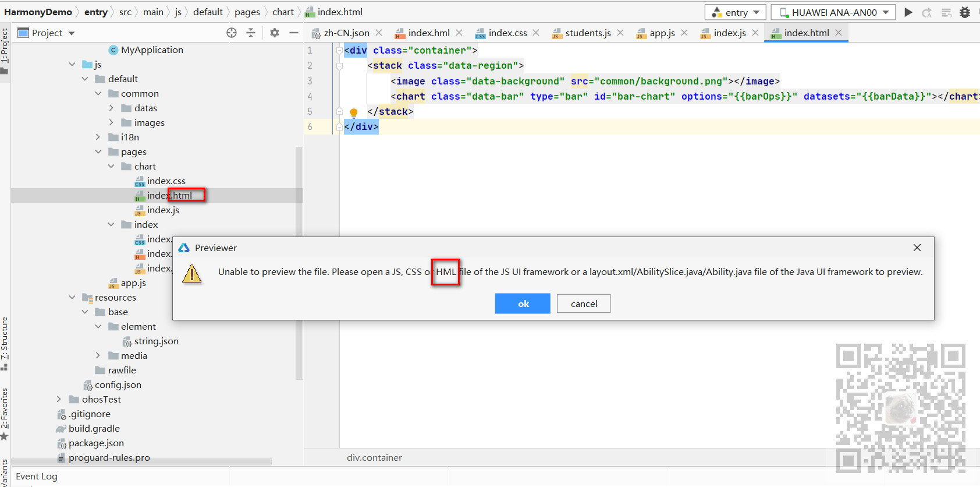Screen dimensions: 980x487
Task: Open Project panel settings gear
Action: point(275,33)
